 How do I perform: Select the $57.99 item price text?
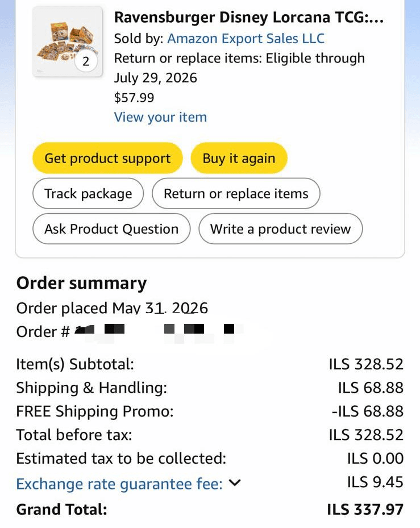134,97
